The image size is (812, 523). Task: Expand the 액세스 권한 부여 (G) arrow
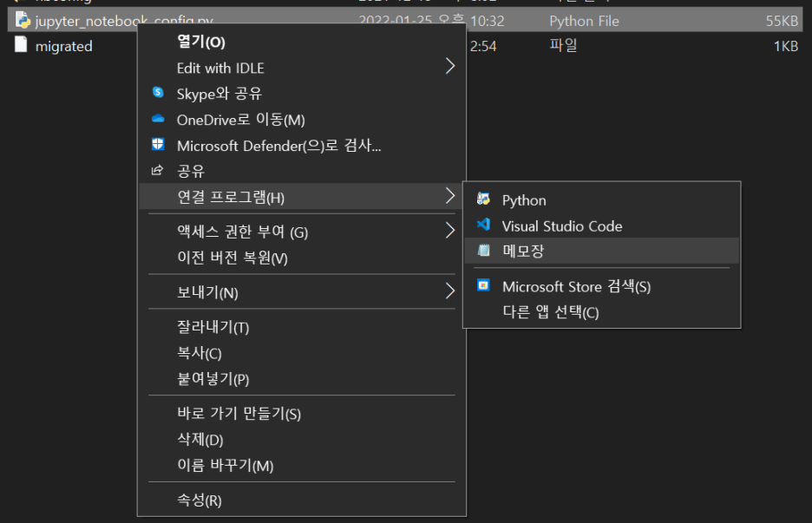click(450, 231)
